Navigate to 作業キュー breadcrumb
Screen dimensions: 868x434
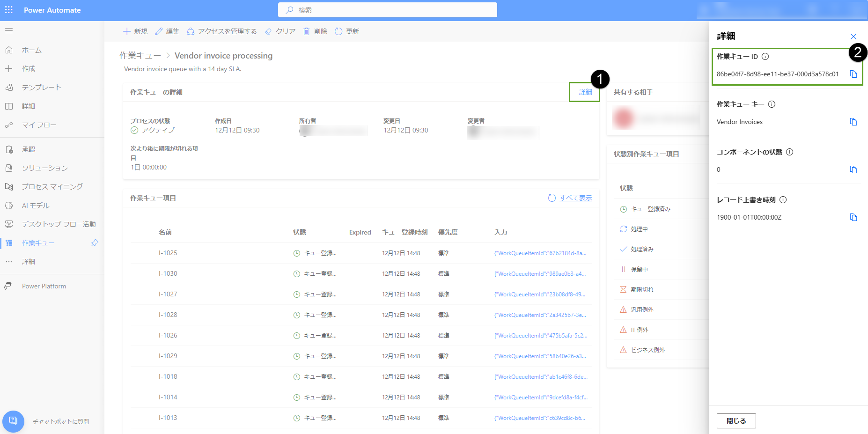point(140,56)
